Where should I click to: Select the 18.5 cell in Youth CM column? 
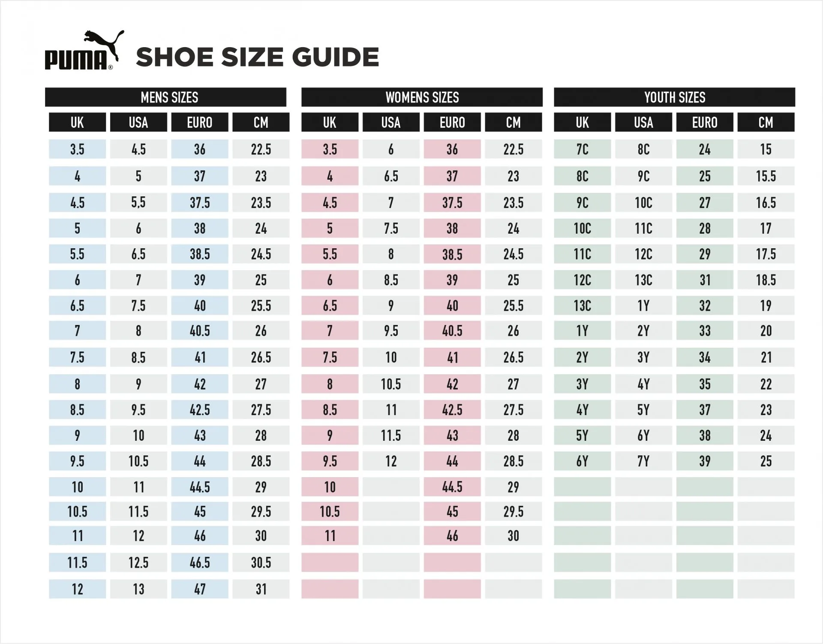(766, 280)
